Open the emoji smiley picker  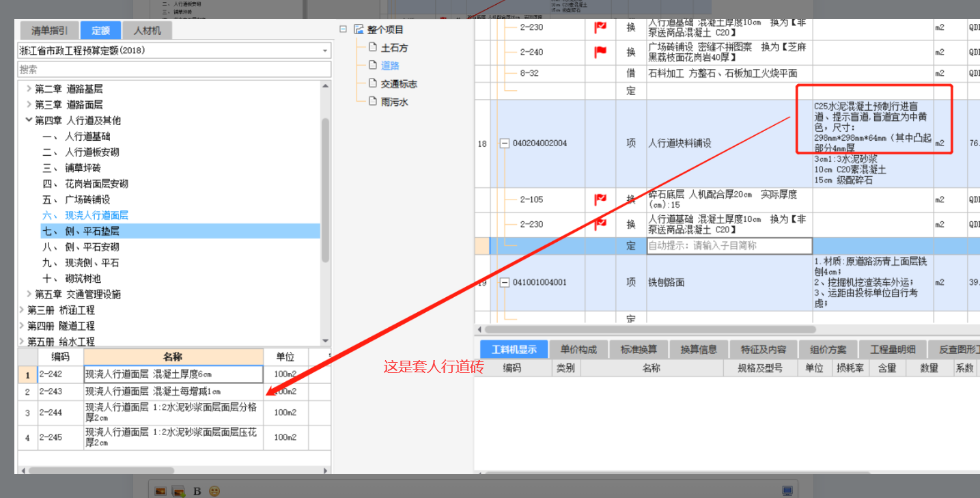214,490
